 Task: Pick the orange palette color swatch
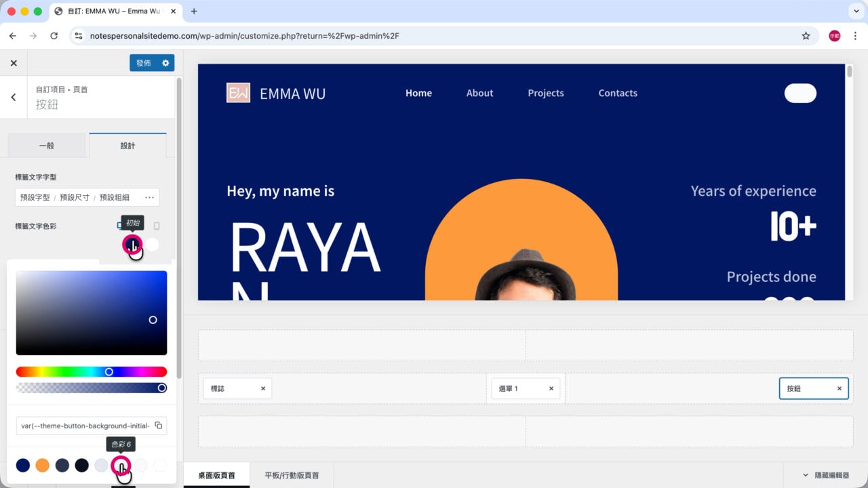[43, 465]
